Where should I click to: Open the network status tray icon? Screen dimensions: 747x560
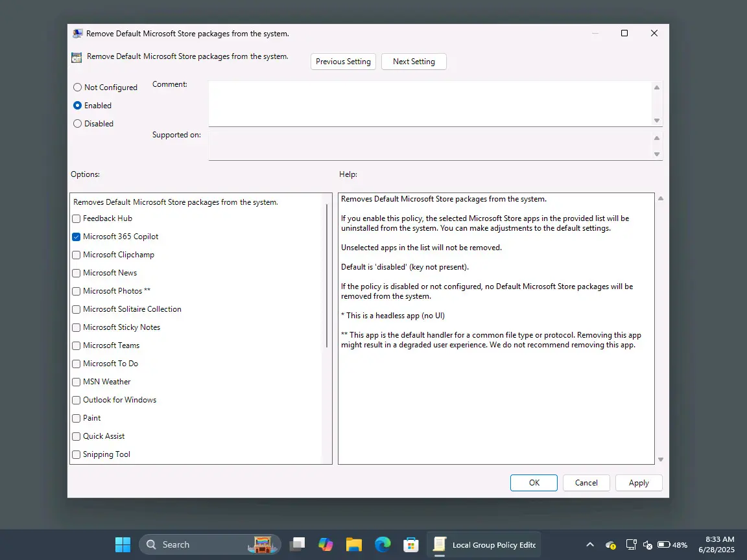(x=631, y=544)
